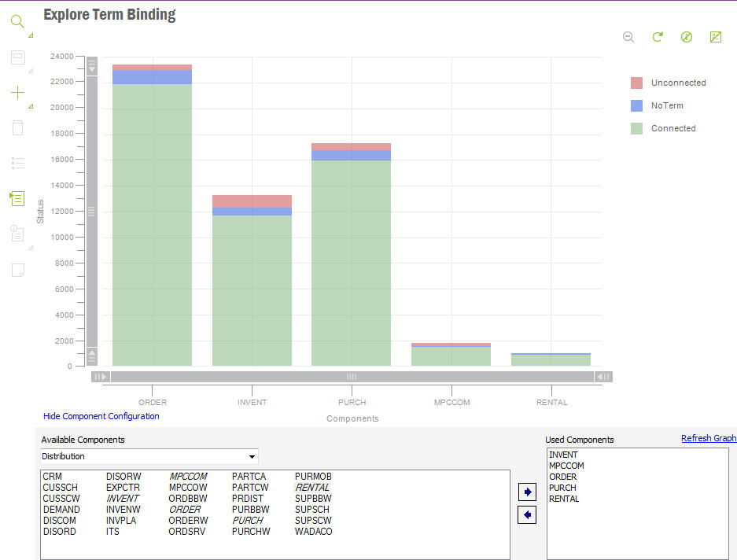
Task: Click the green circular refresh arrow icon
Action: pos(658,37)
